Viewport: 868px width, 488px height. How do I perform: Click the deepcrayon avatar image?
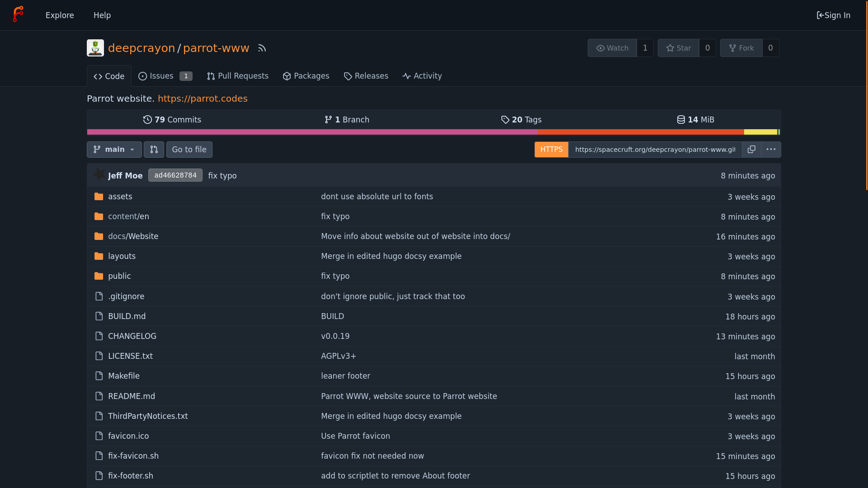95,48
